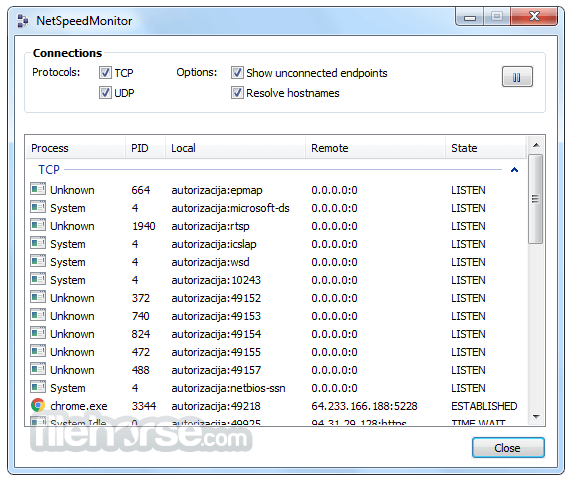The width and height of the screenshot is (573, 482).
Task: Sort by the State column header
Action: point(486,148)
